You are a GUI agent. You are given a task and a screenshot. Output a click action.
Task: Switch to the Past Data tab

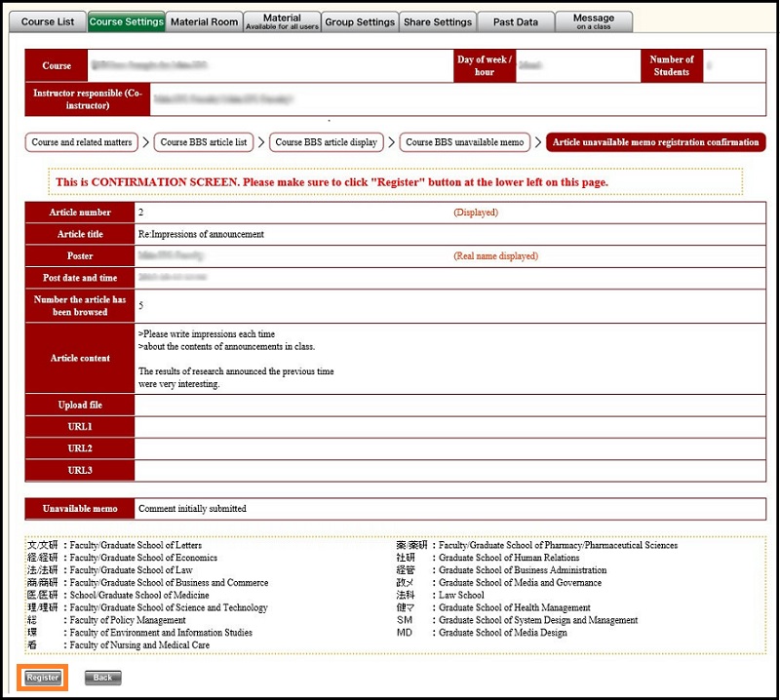point(516,21)
